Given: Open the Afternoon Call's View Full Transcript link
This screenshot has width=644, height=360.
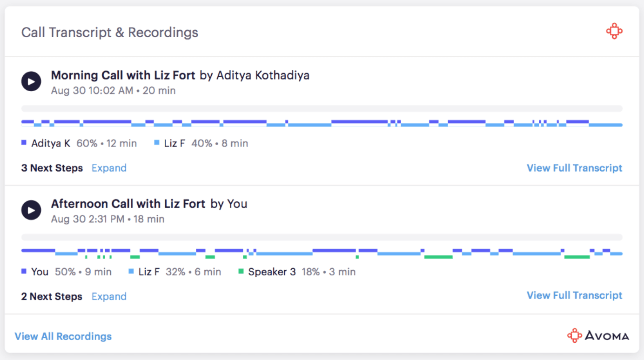Looking at the screenshot, I should (574, 295).
